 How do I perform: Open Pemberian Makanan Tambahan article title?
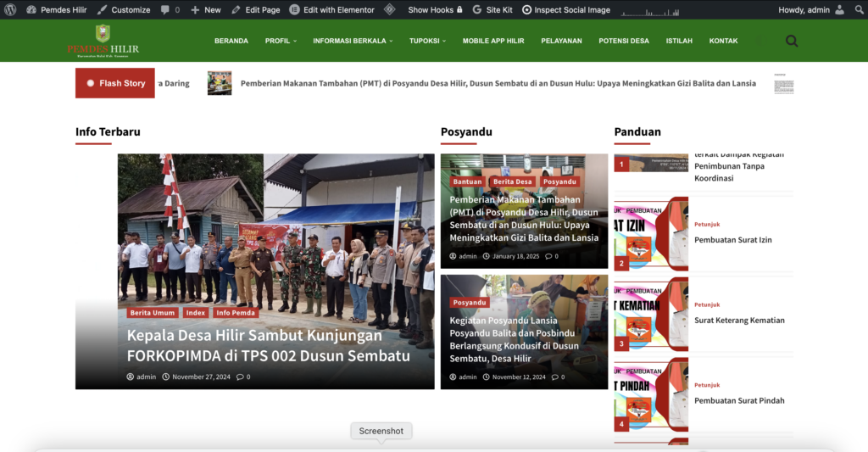tap(524, 218)
